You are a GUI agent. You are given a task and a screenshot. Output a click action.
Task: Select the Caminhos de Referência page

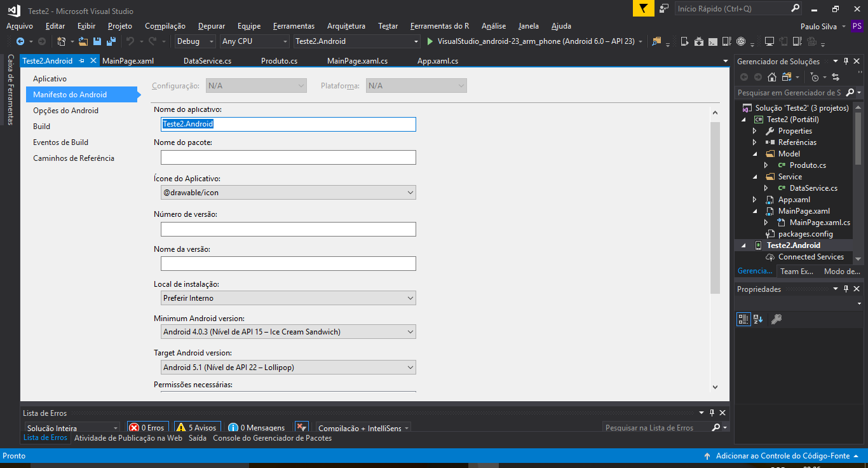click(74, 158)
